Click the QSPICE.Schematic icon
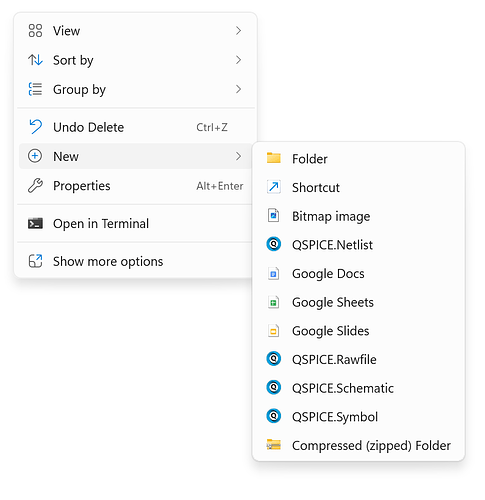The height and width of the screenshot is (500, 485). pos(274,388)
